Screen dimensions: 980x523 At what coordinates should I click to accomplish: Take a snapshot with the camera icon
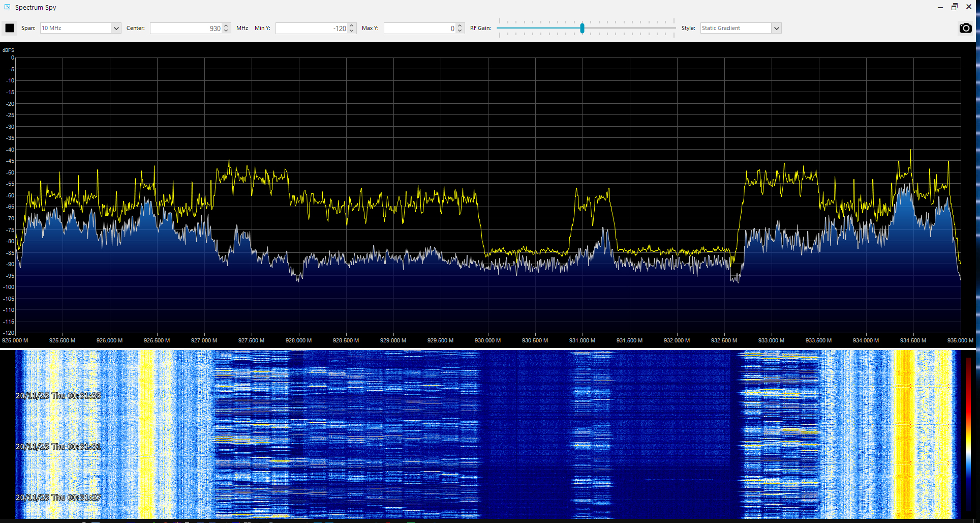[x=965, y=28]
